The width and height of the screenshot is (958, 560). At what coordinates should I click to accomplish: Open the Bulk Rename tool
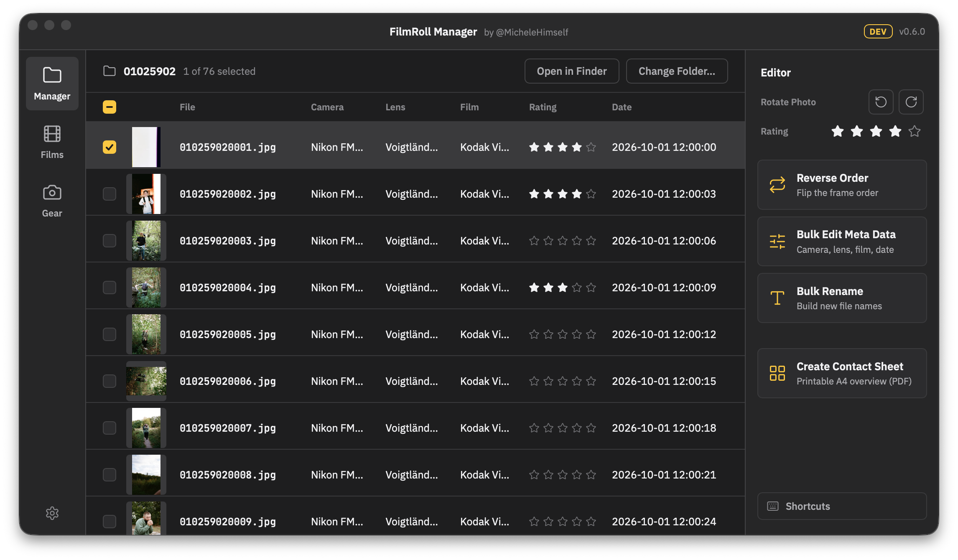pos(842,298)
